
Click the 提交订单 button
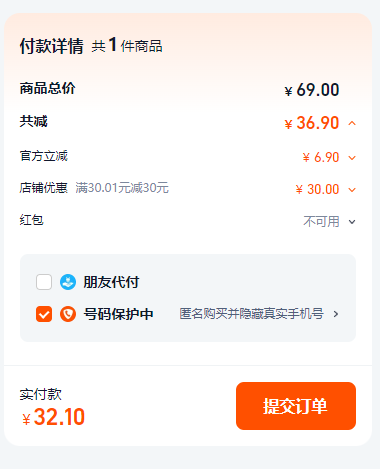click(x=296, y=406)
